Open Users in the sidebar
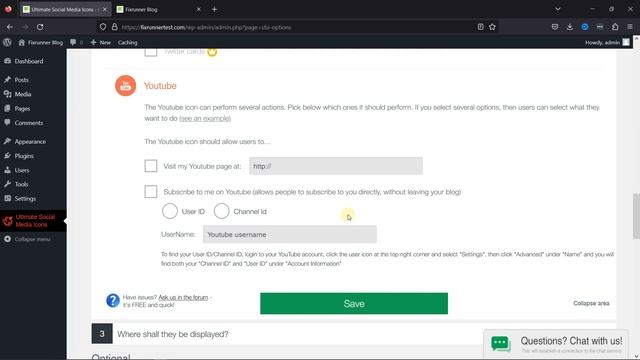 22,170
